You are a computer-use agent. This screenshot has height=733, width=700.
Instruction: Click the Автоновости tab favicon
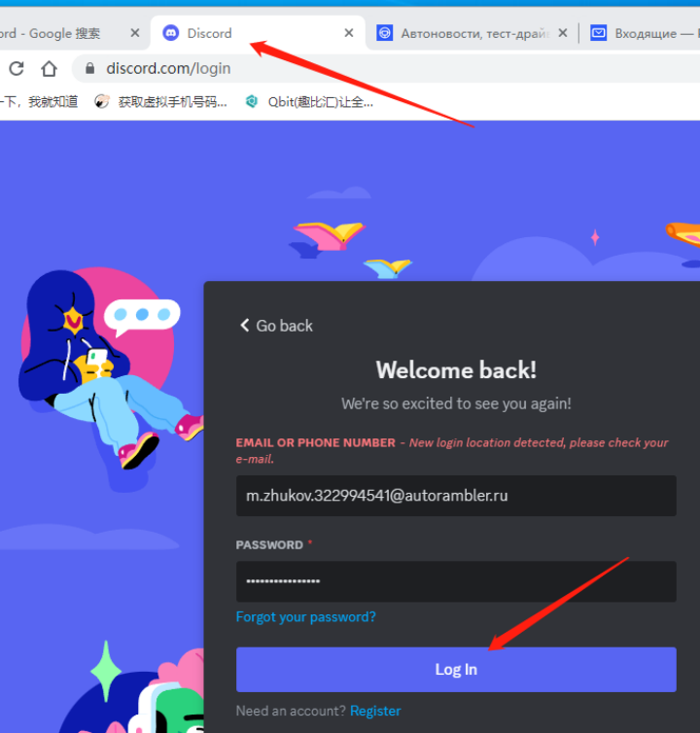(x=384, y=33)
